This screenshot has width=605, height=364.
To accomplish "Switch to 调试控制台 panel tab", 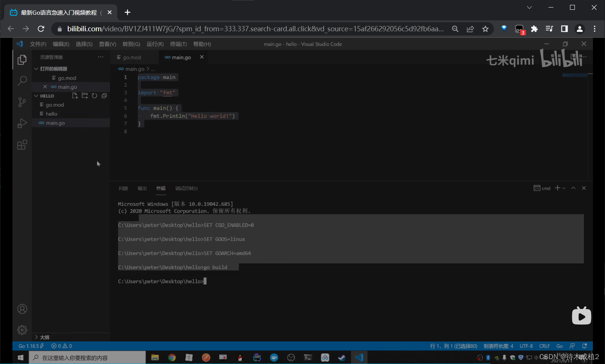I will click(186, 188).
